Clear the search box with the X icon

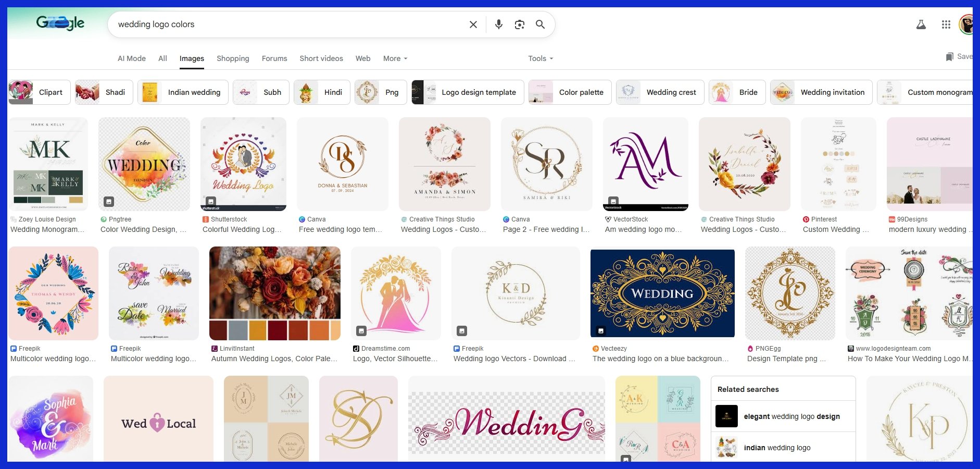(x=473, y=24)
